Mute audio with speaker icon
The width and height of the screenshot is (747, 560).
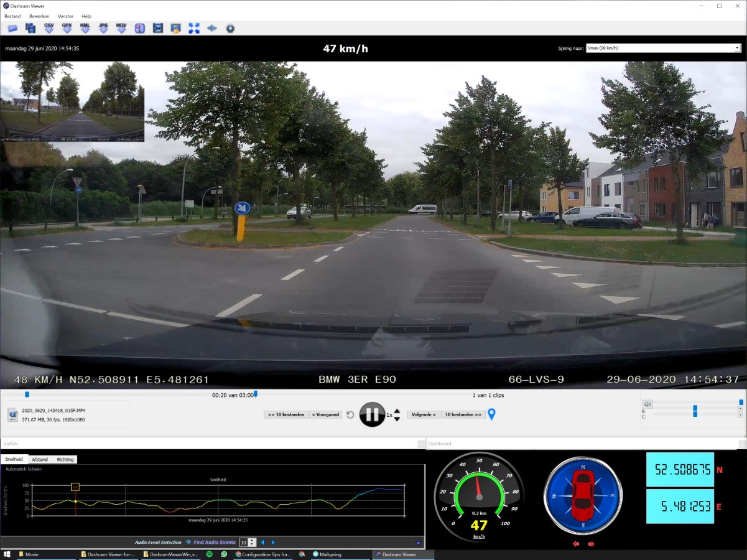coord(647,404)
